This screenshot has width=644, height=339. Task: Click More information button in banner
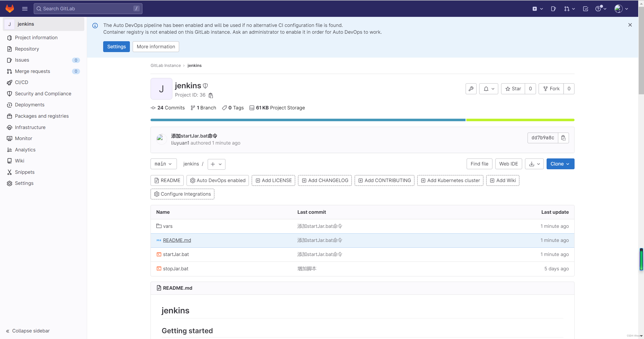[156, 47]
